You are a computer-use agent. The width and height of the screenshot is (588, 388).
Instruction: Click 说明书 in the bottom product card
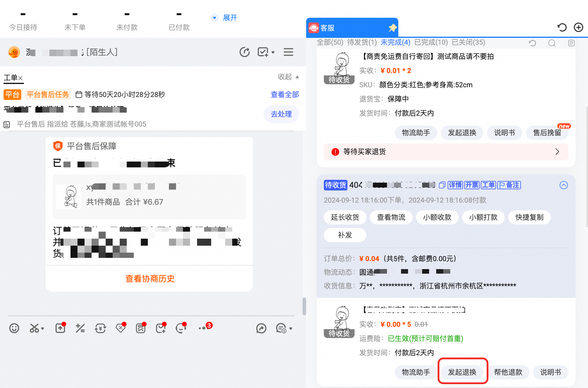[550, 372]
